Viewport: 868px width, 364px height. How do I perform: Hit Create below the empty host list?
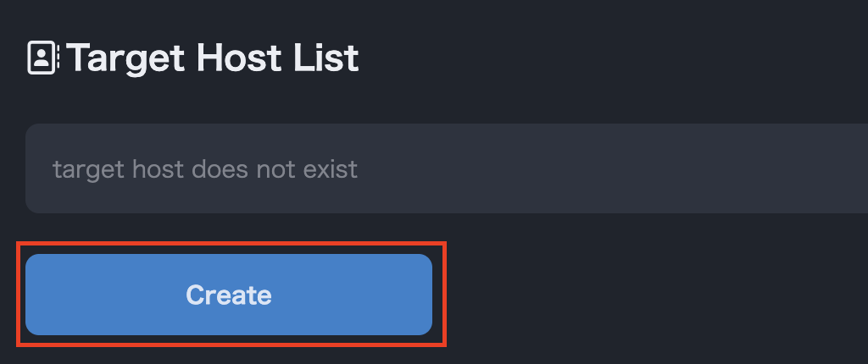pyautogui.click(x=229, y=295)
